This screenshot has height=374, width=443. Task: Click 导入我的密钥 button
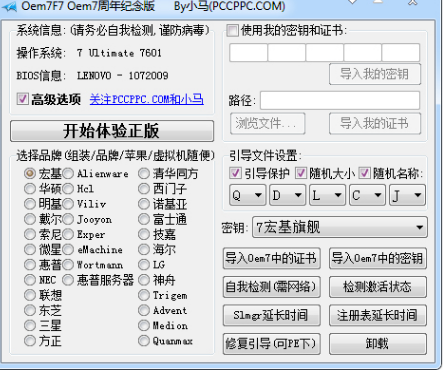[375, 74]
